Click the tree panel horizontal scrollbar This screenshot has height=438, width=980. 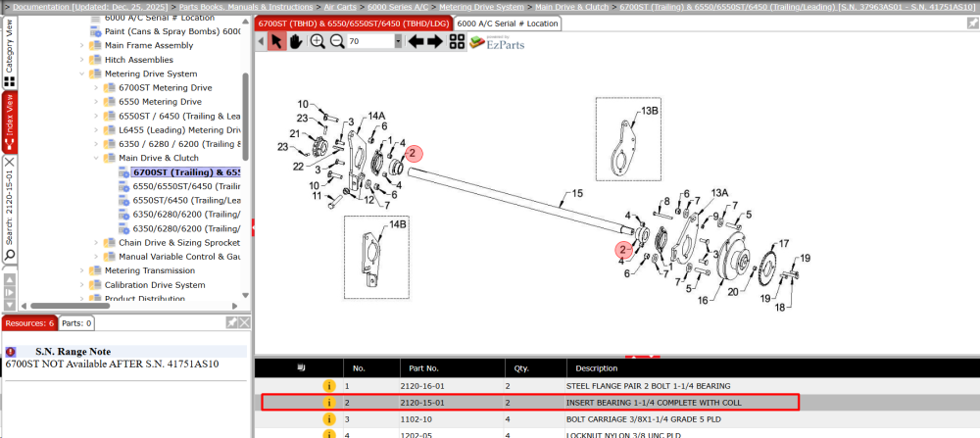click(x=71, y=306)
